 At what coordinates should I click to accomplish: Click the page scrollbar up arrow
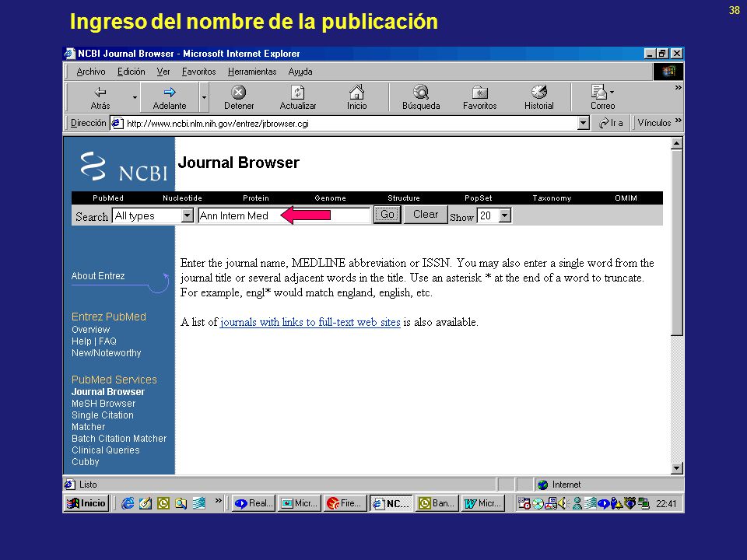676,143
